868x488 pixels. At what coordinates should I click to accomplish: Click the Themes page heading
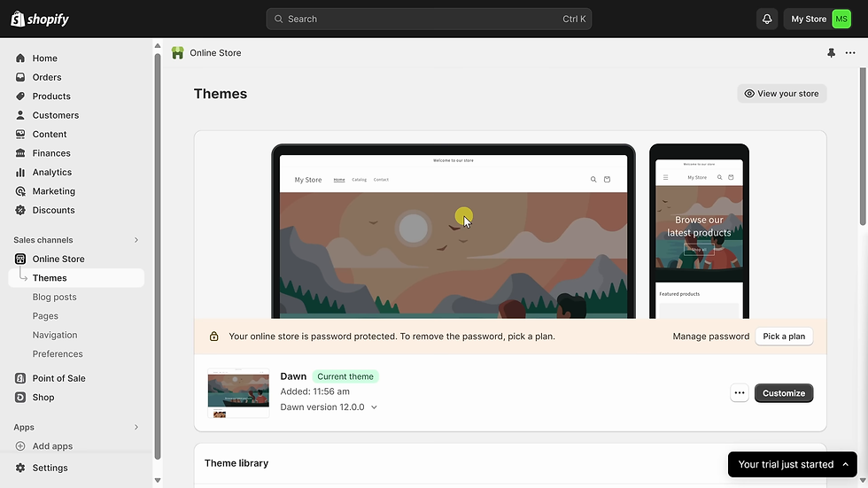coord(221,94)
